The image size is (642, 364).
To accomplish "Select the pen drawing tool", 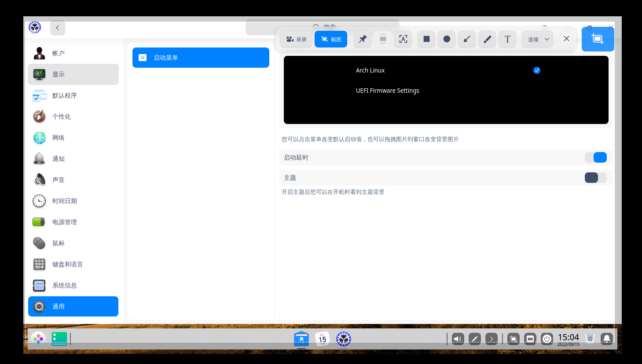I will (x=487, y=39).
